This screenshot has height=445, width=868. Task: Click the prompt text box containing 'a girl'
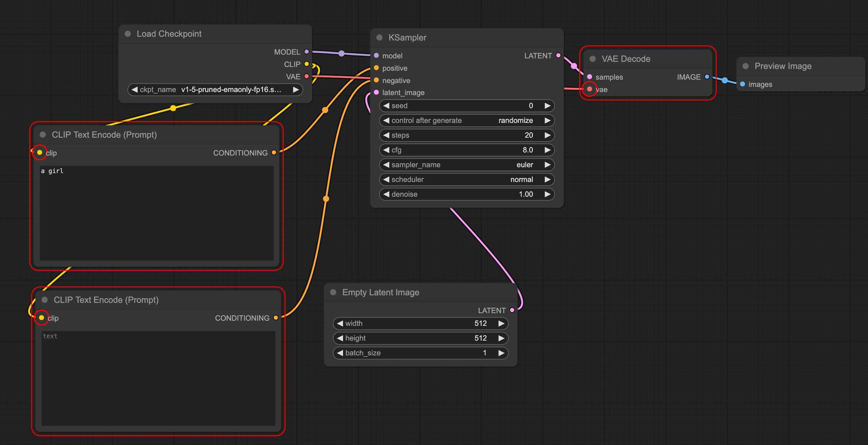pyautogui.click(x=157, y=213)
